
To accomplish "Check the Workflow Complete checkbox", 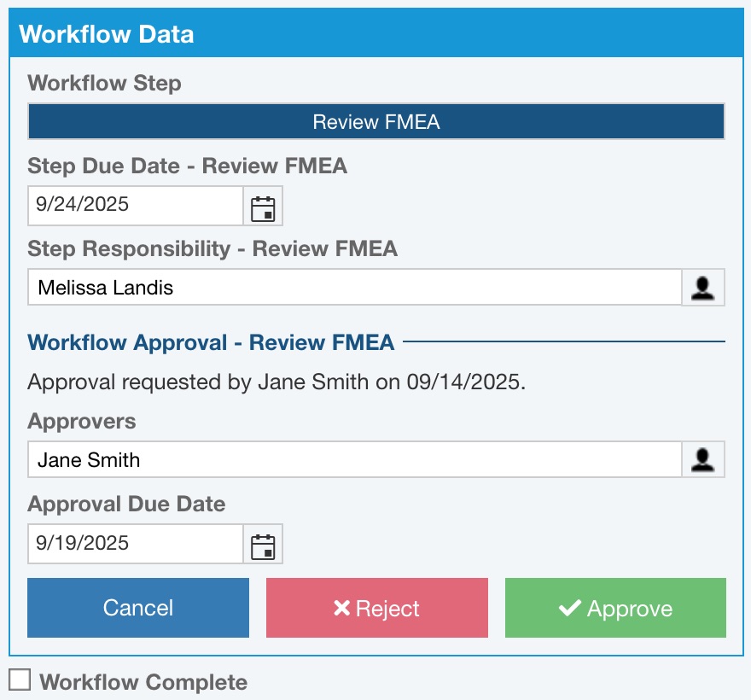I will coord(20,680).
